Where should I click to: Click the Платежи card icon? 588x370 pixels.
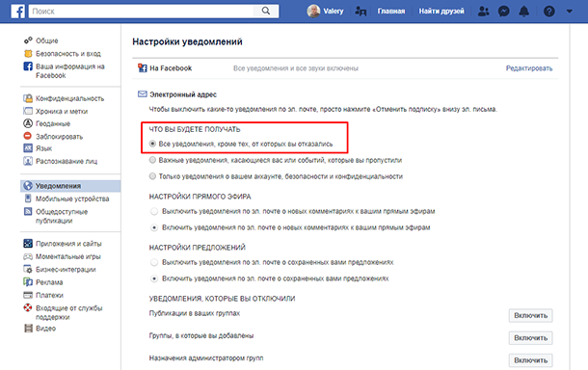click(x=28, y=295)
